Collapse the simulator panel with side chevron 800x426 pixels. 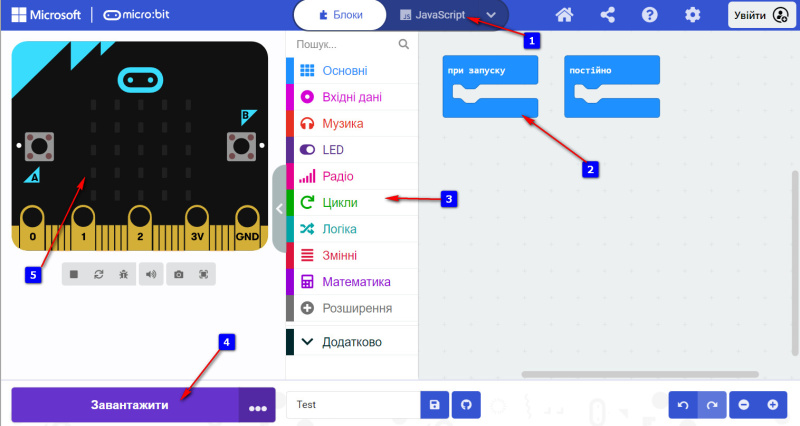click(x=279, y=209)
